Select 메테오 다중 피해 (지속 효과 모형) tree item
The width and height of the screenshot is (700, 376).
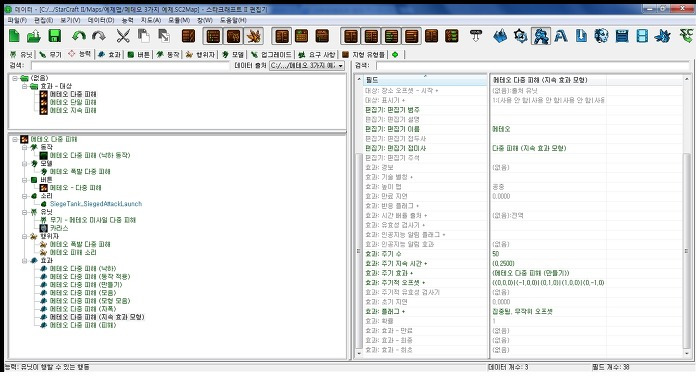coord(96,317)
